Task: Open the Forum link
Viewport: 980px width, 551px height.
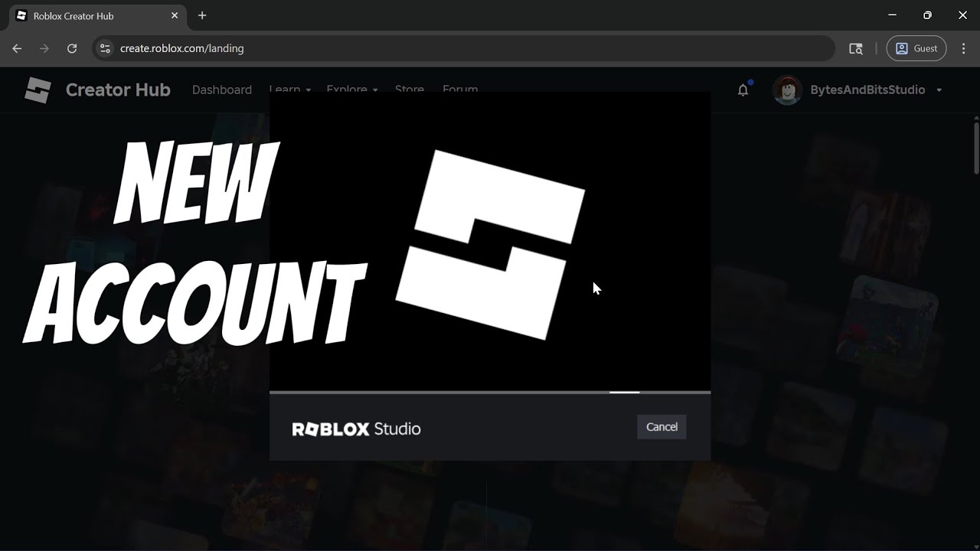Action: pyautogui.click(x=460, y=89)
